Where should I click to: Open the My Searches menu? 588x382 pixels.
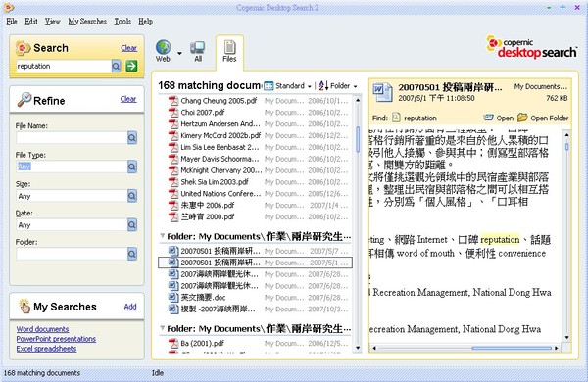(87, 22)
